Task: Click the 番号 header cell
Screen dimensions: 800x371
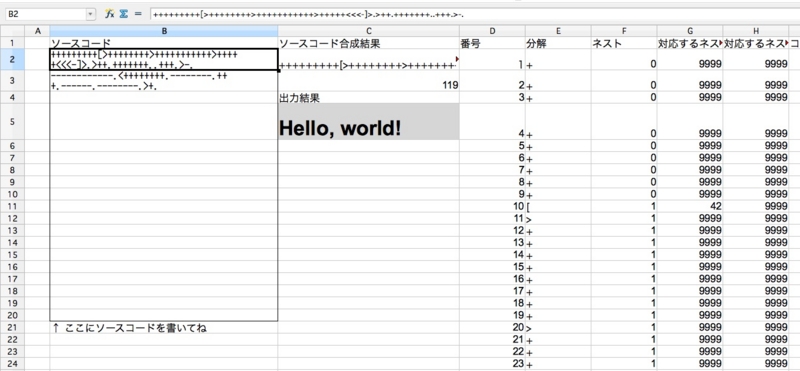Action: coord(492,43)
